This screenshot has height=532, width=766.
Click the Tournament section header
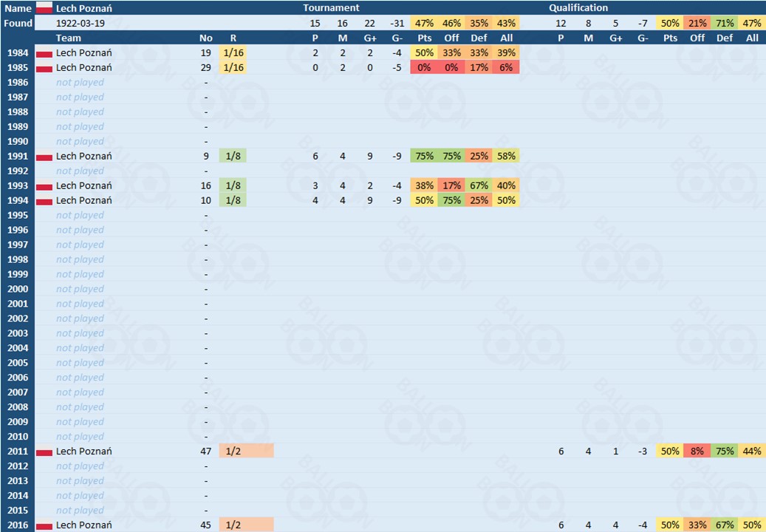point(331,8)
